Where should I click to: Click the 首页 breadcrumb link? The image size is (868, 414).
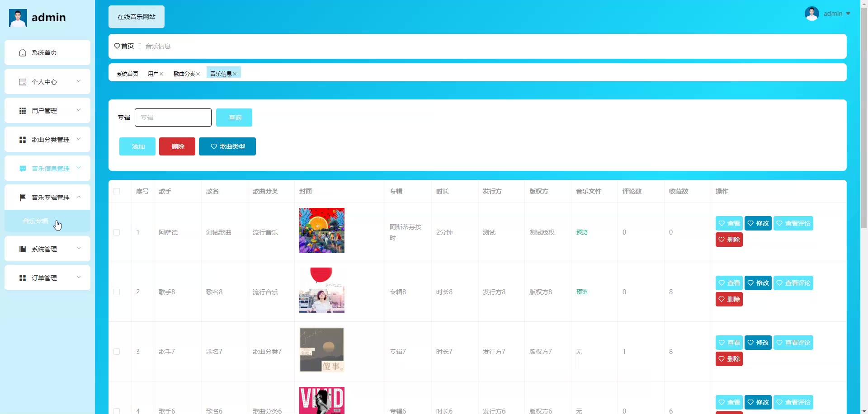[127, 46]
